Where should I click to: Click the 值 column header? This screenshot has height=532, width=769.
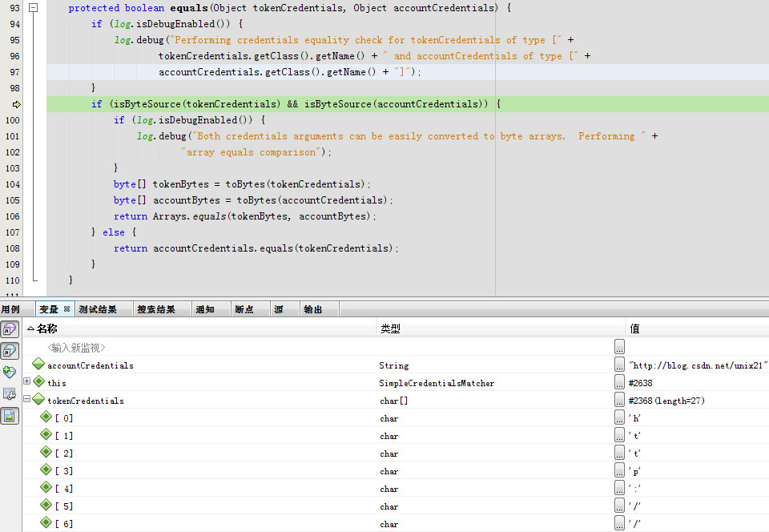click(x=697, y=328)
